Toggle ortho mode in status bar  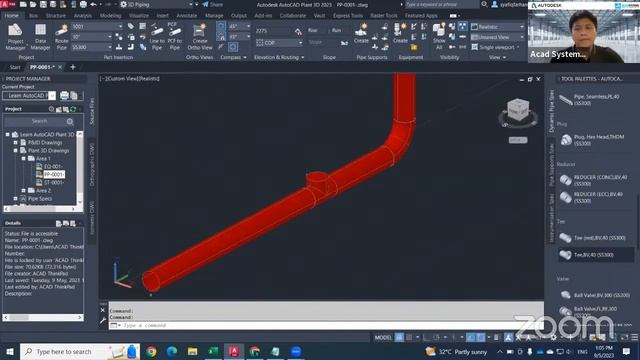click(x=427, y=338)
